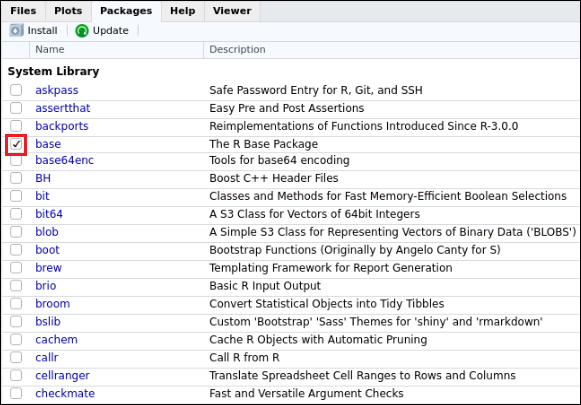Viewport: 581px width, 405px height.
Task: Select 'The R Base Package' description
Action: pyautogui.click(x=263, y=144)
